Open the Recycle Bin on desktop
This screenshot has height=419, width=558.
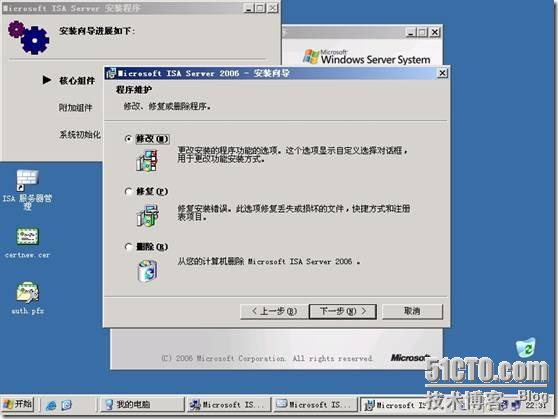tap(526, 348)
